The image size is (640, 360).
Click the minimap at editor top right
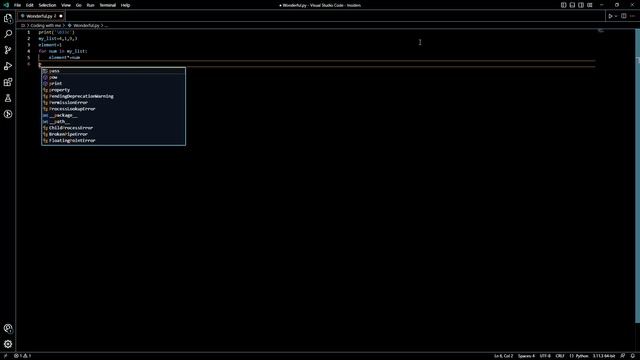(x=601, y=31)
